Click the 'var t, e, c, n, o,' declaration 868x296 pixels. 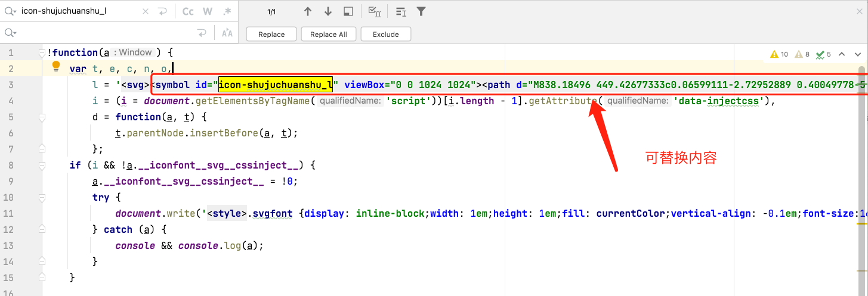pos(121,68)
